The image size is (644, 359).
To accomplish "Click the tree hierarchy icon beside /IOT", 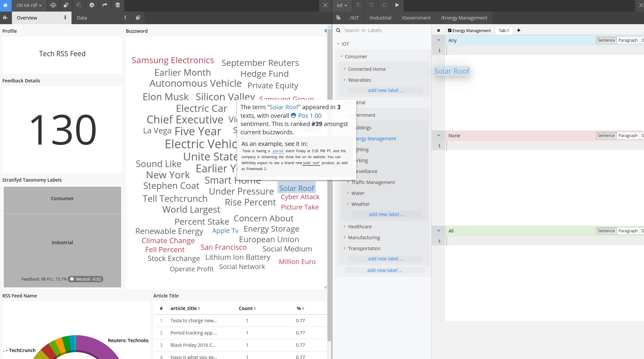I will tap(338, 18).
